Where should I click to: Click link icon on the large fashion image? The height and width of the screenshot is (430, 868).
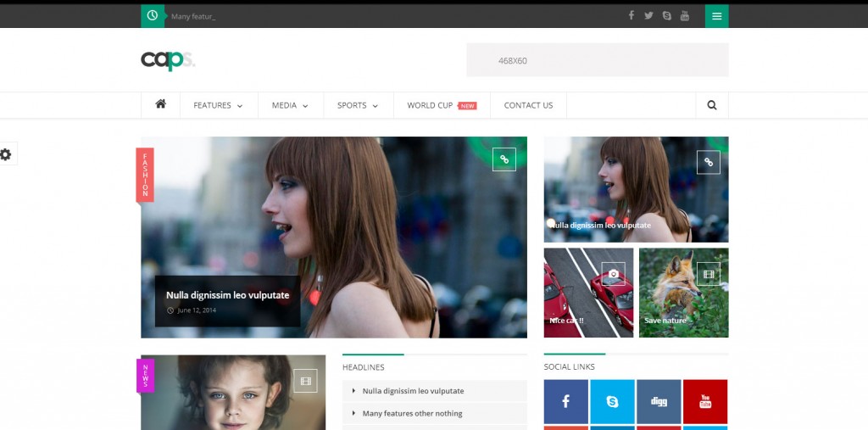(504, 159)
